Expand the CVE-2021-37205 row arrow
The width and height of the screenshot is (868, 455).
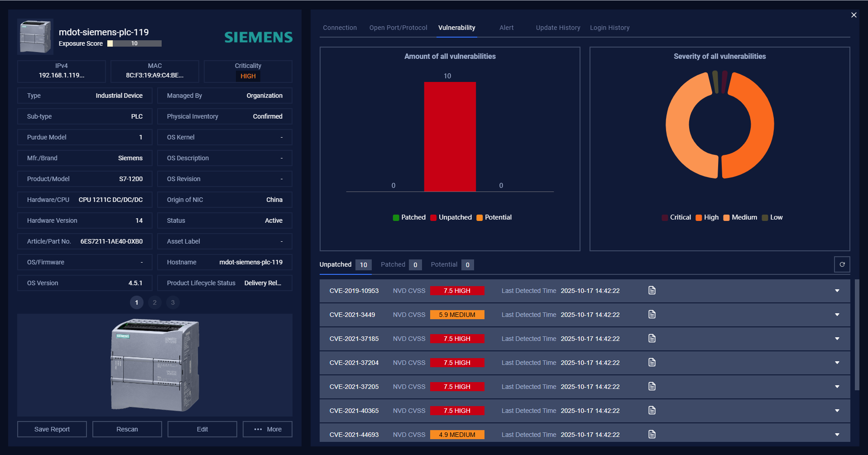837,387
